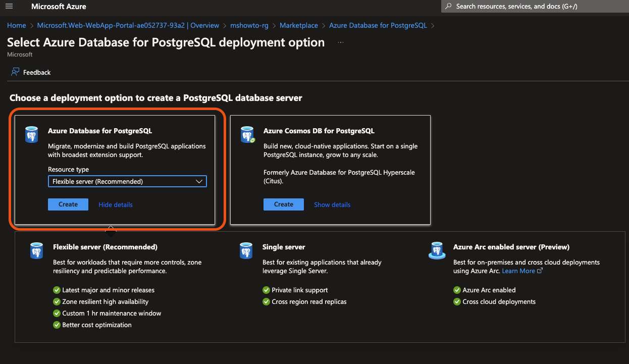Go to Home breadcrumb

(17, 25)
